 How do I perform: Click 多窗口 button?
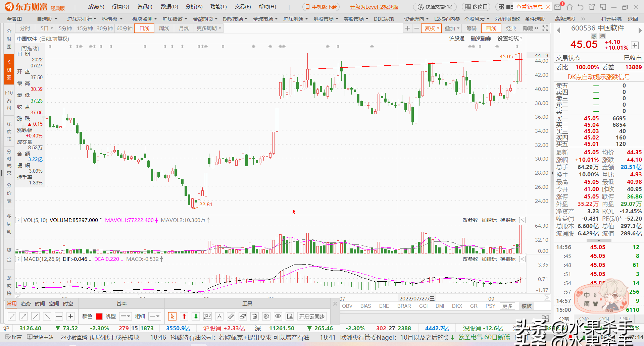[x=476, y=7]
